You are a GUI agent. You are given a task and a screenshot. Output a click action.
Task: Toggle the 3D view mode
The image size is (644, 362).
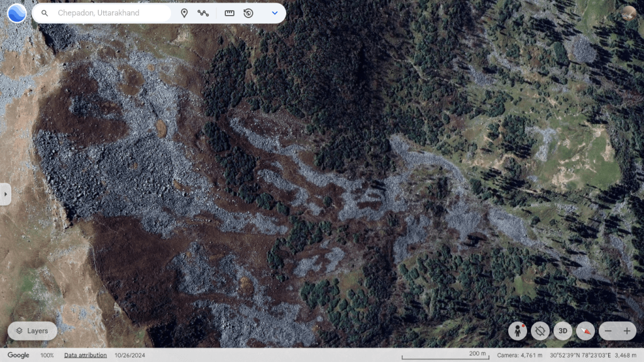[563, 331]
